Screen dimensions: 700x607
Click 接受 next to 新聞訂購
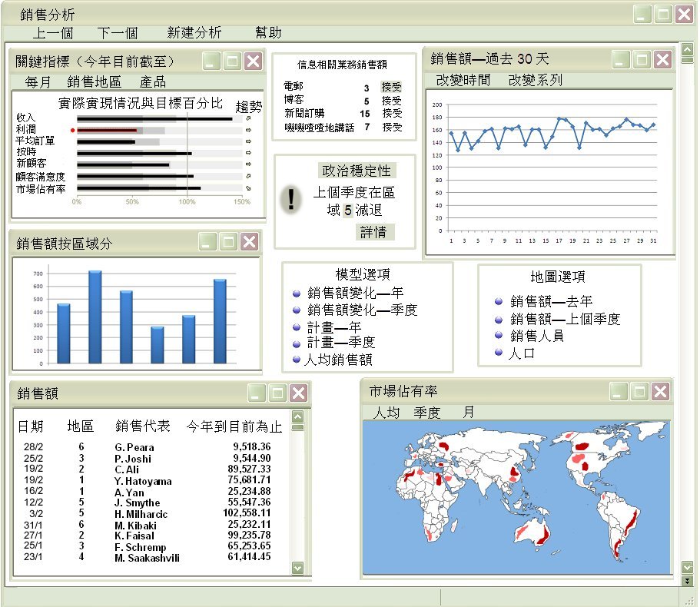point(392,114)
